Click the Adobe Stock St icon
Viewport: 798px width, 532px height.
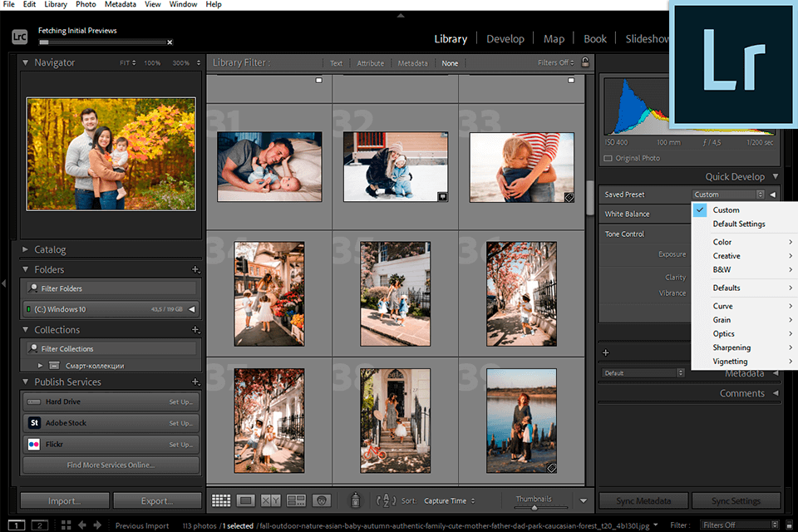coord(34,422)
